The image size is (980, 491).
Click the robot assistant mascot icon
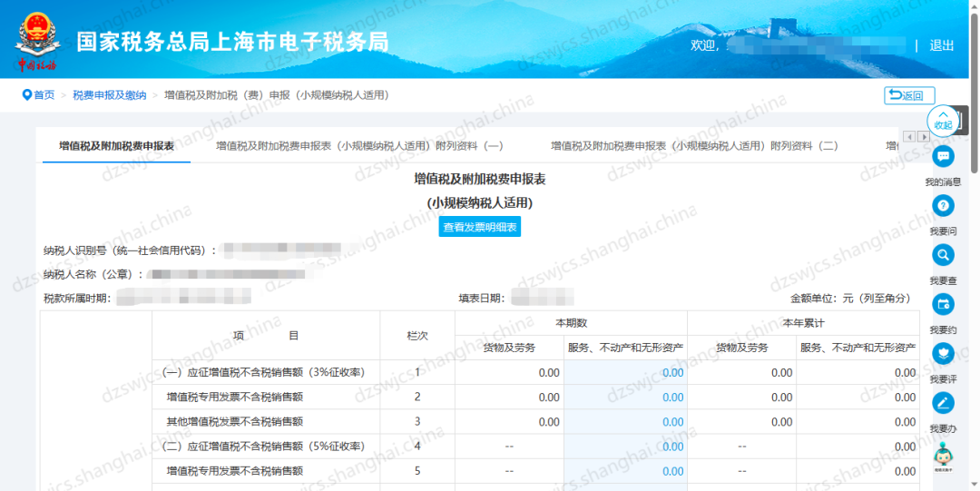pos(943,454)
